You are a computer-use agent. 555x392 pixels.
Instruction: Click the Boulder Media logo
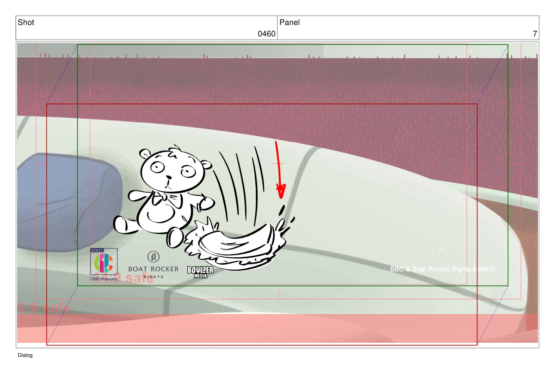(x=200, y=272)
